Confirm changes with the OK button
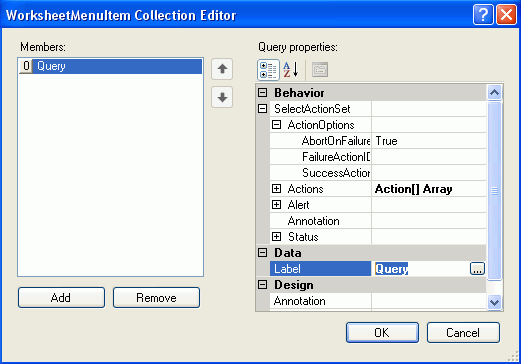 tap(382, 332)
